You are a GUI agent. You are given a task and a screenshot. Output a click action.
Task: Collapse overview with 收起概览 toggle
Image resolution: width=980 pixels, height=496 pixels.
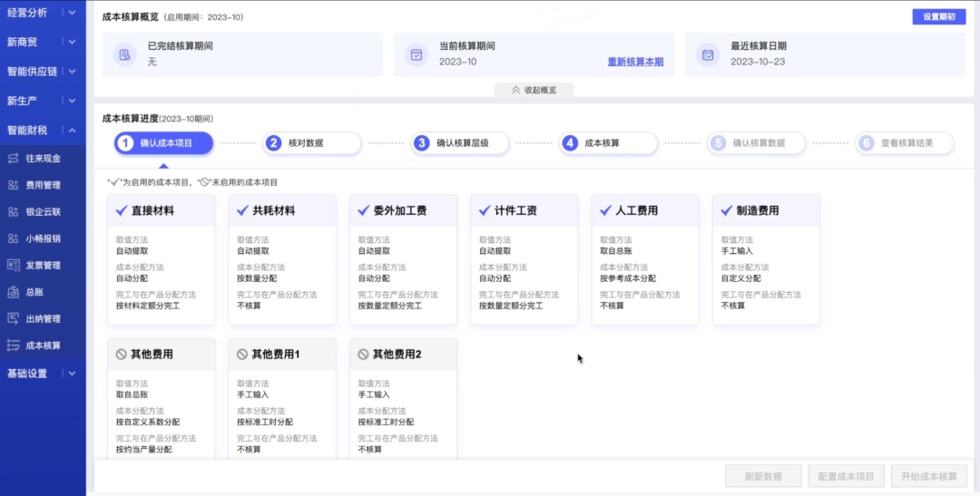534,90
